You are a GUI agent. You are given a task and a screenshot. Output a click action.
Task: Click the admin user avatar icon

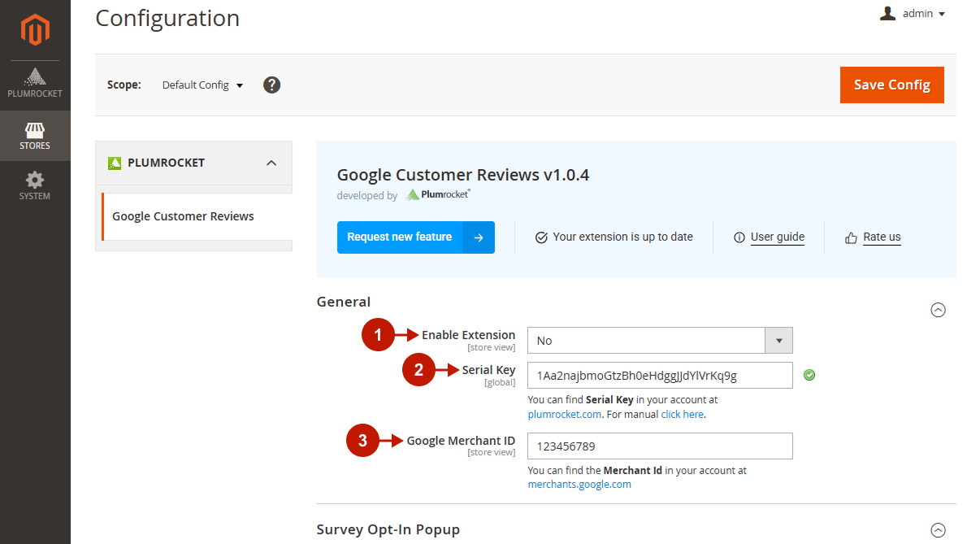coord(887,13)
